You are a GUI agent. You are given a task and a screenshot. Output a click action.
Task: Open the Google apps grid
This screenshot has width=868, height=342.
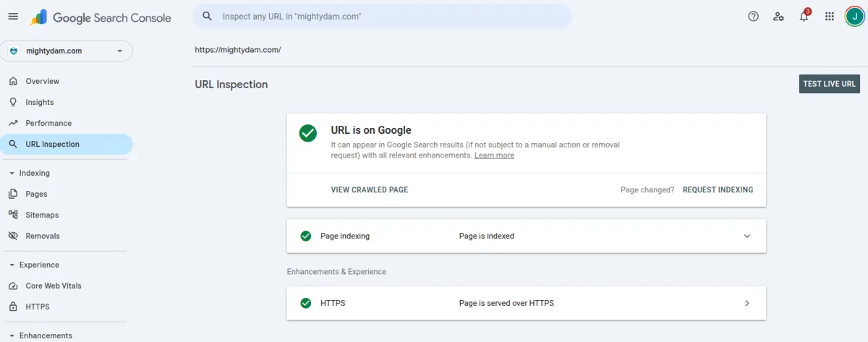829,16
